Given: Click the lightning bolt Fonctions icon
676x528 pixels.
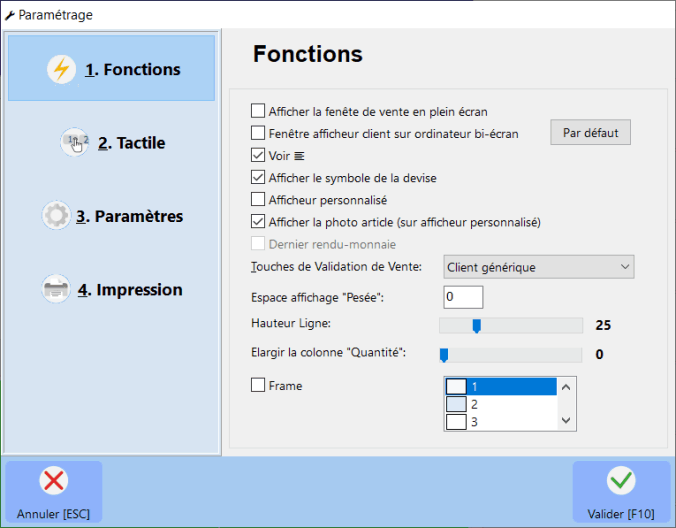Looking at the screenshot, I should [x=61, y=69].
